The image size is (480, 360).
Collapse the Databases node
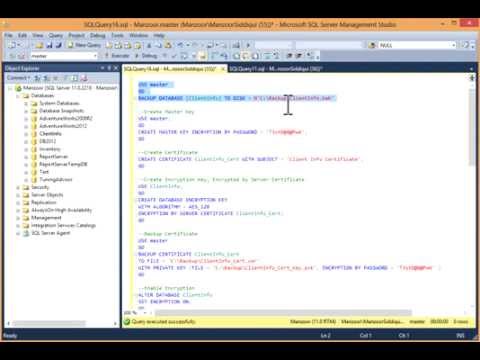tap(18, 96)
